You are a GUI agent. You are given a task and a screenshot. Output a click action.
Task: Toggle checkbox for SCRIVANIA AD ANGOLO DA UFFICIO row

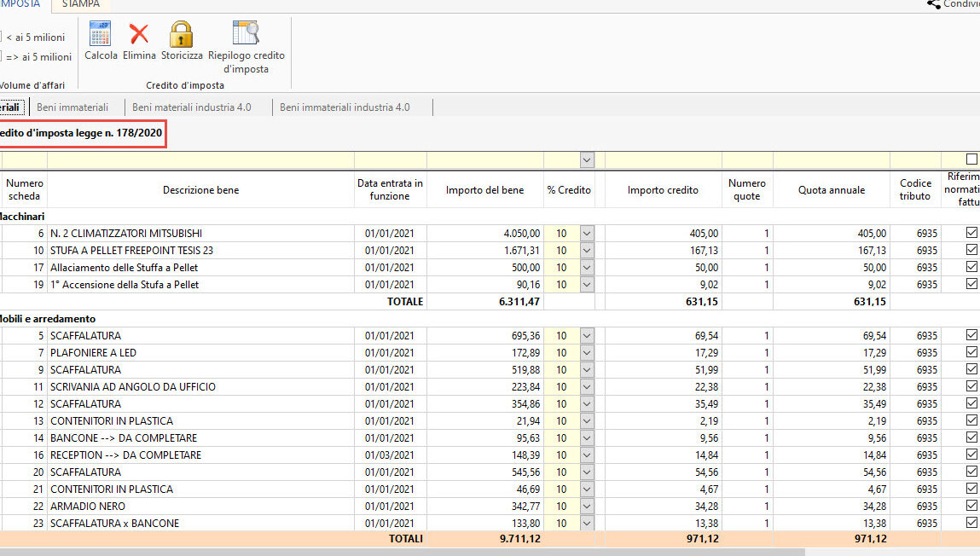[971, 386]
